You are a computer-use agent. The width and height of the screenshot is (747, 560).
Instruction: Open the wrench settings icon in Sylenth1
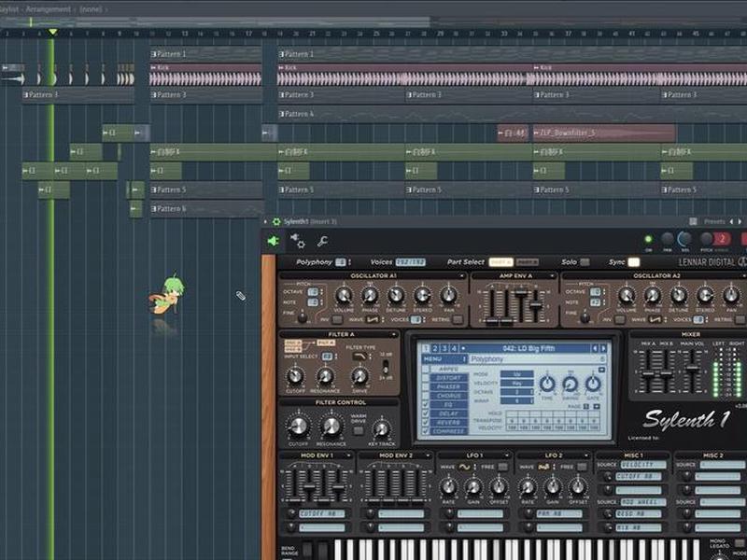click(x=322, y=242)
